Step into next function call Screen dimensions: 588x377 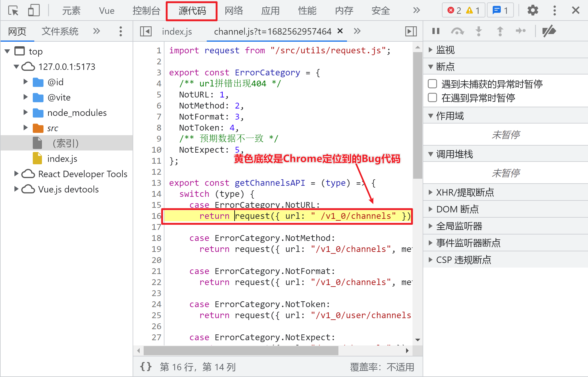(479, 31)
